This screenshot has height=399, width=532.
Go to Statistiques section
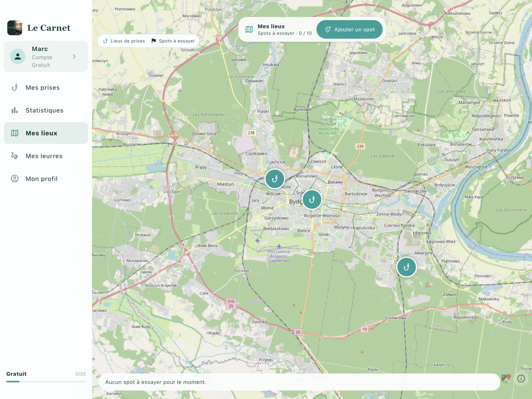pos(46,110)
